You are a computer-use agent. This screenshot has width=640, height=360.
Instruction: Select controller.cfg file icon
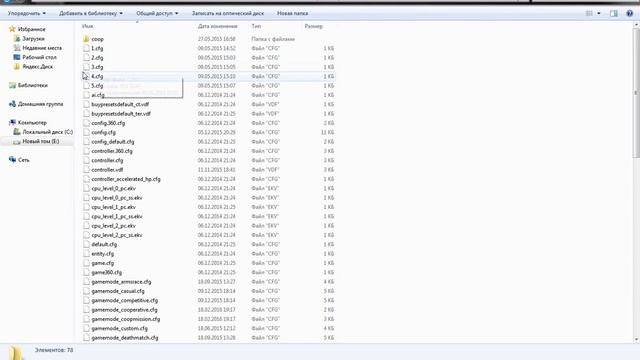[86, 160]
